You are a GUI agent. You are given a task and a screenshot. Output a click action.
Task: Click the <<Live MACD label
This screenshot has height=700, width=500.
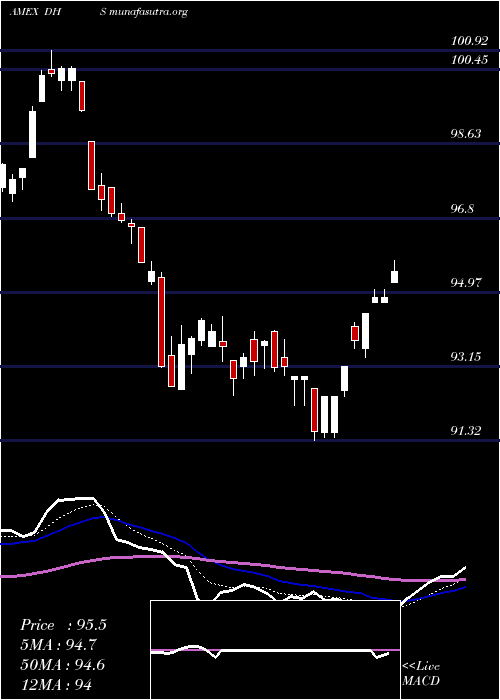click(421, 673)
